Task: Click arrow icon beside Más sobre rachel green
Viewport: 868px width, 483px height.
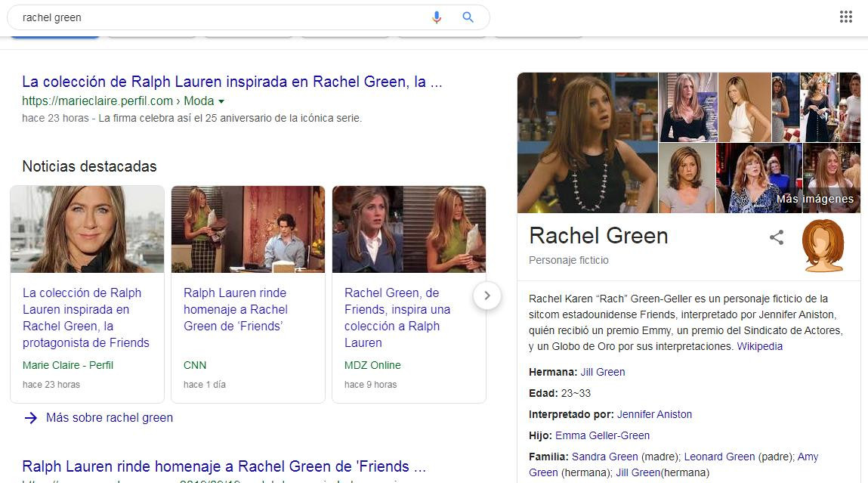Action: pyautogui.click(x=31, y=418)
